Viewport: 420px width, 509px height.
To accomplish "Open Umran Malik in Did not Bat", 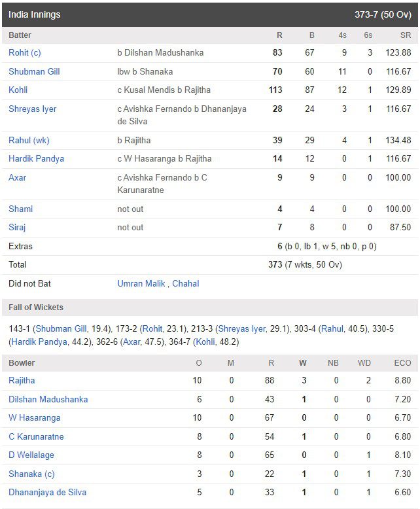I will 141,283.
